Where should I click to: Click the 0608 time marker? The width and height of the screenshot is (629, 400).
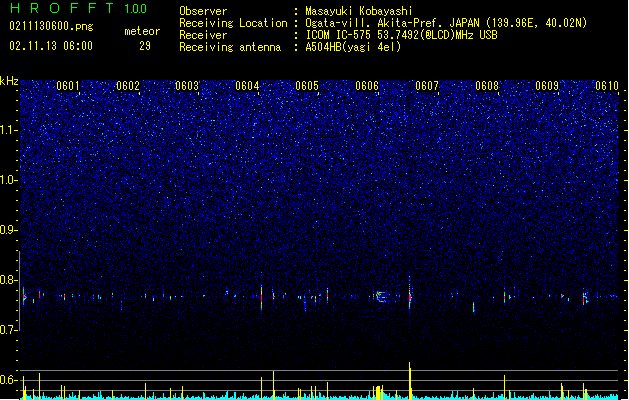coord(487,86)
